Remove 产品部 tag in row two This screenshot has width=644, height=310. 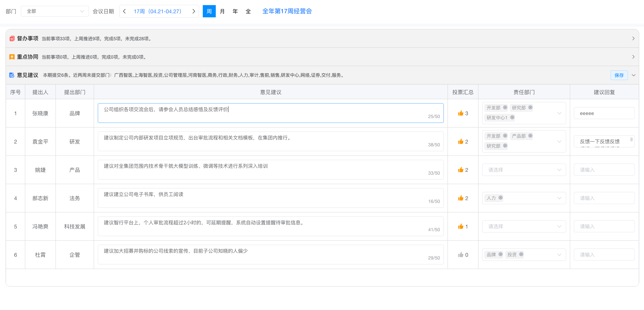tap(530, 136)
